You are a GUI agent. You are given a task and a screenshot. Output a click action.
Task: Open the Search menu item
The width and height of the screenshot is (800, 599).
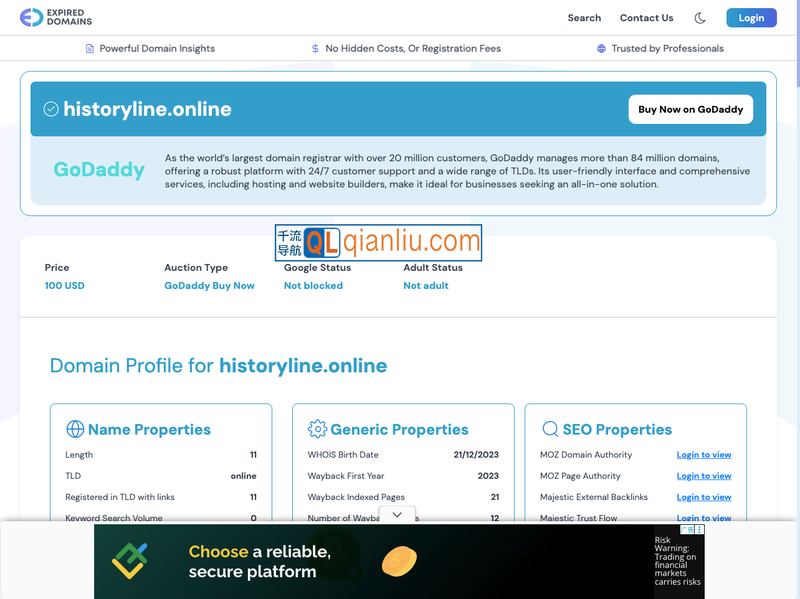click(x=584, y=18)
